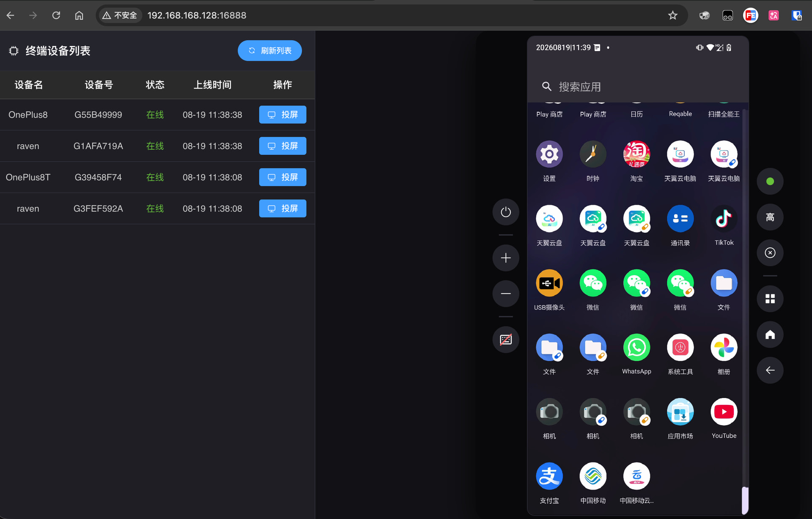This screenshot has width=812, height=519.
Task: Open 天翼云电脑 app with the blue badge
Action: pyautogui.click(x=724, y=154)
